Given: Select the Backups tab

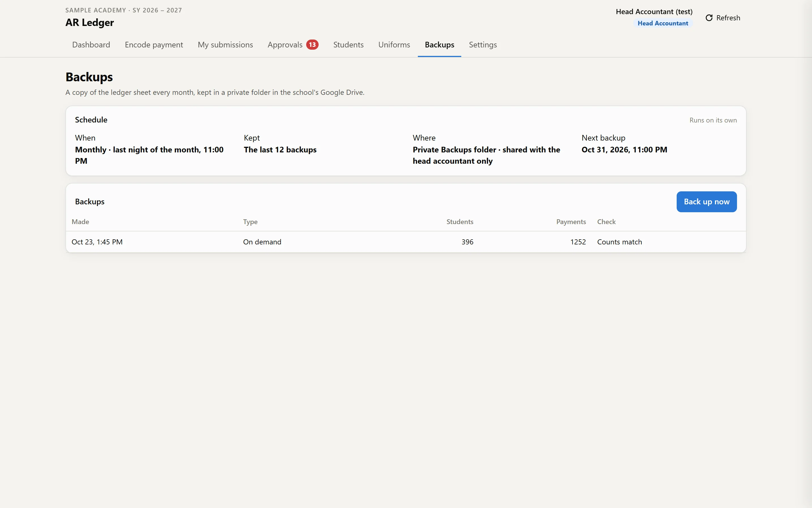Looking at the screenshot, I should click(x=439, y=45).
